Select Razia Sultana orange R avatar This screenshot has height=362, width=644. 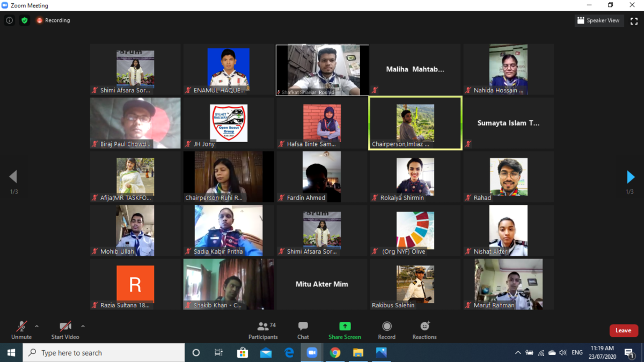coord(135,284)
